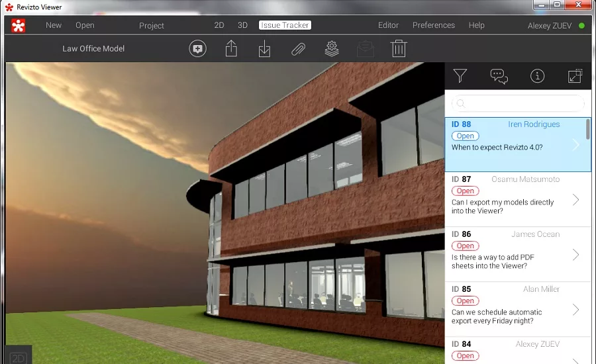
Task: Click author name Alan Miller
Action: click(x=541, y=289)
